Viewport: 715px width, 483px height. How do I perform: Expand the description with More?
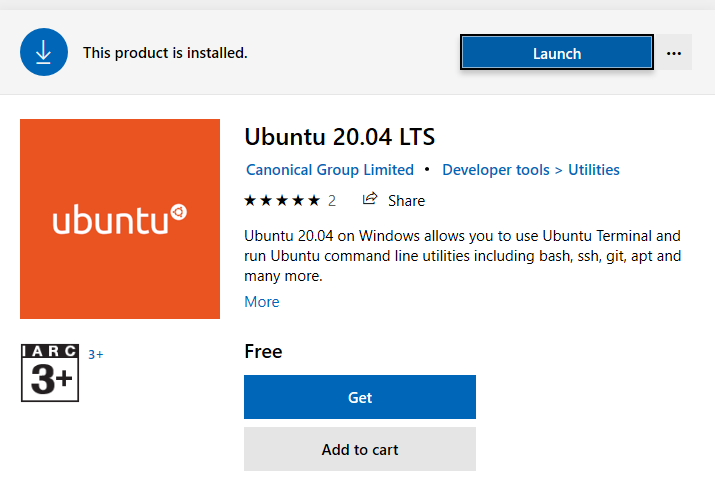tap(262, 302)
